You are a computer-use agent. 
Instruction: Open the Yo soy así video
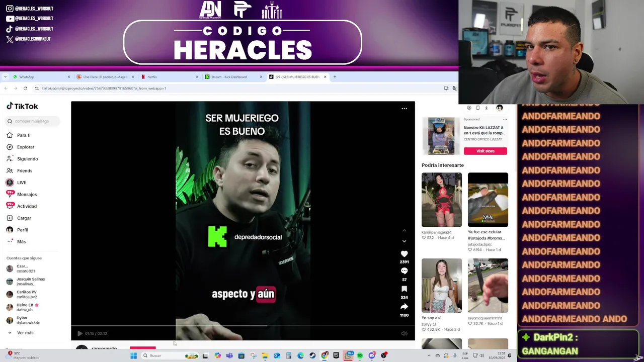441,286
